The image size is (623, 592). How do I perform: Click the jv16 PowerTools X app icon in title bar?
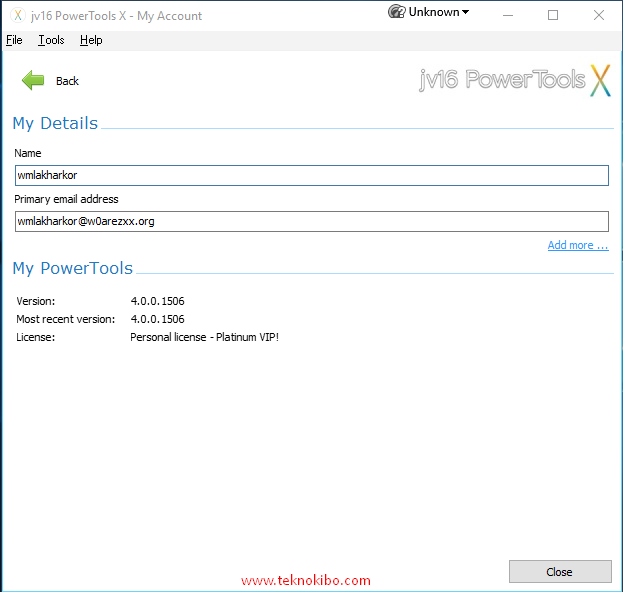click(x=17, y=15)
